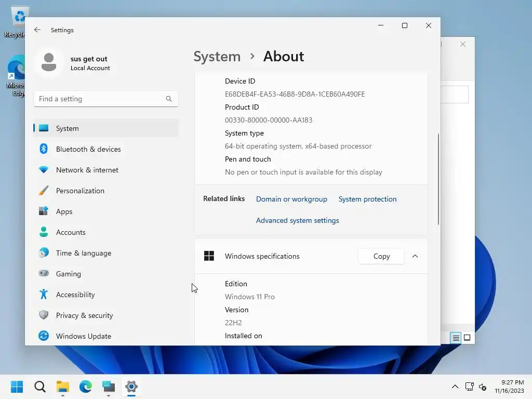Open the System protection link
This screenshot has width=532, height=399.
(x=367, y=199)
